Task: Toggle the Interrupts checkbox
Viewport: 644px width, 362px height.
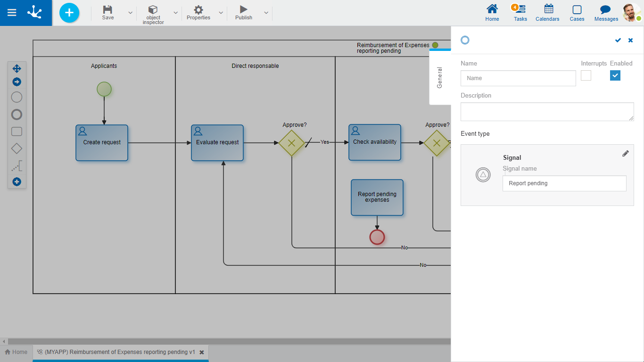Action: [x=586, y=75]
